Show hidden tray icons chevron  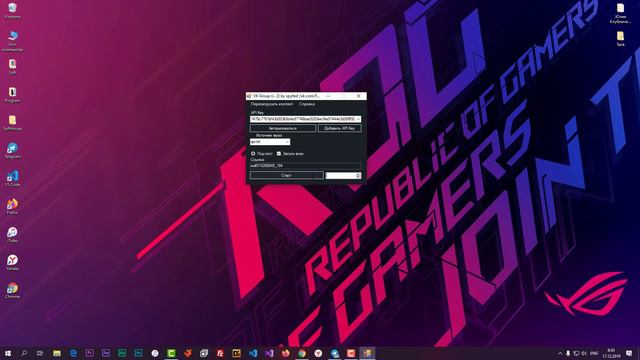point(560,353)
